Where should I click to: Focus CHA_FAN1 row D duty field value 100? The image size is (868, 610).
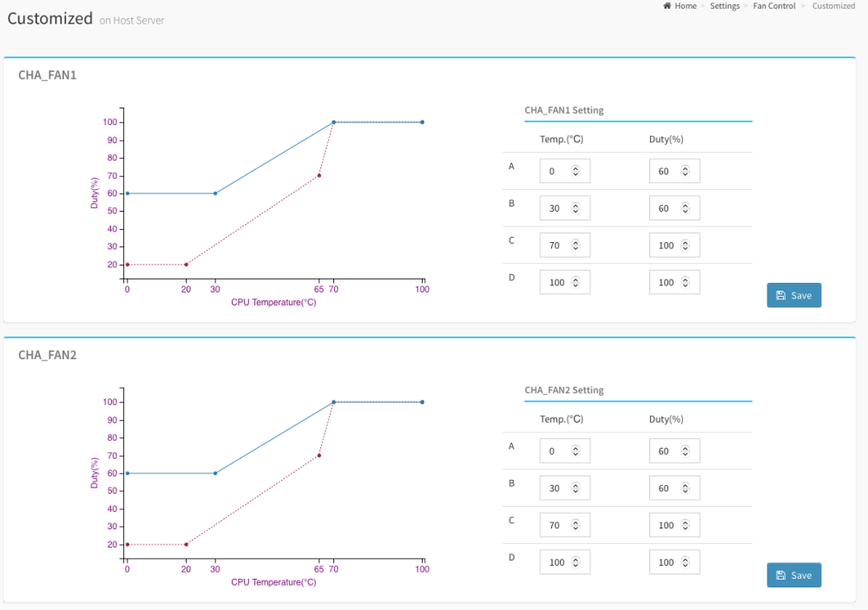pos(674,282)
